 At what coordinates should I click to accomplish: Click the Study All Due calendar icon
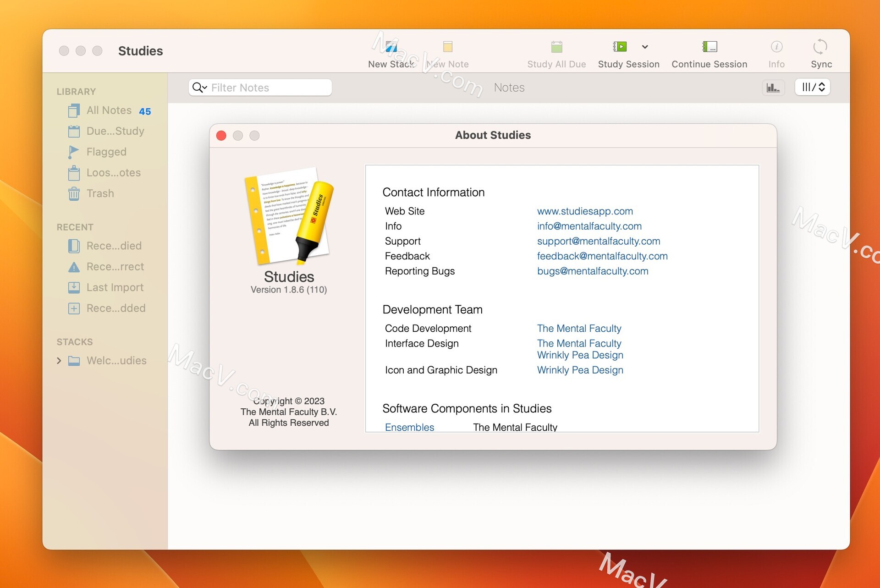tap(556, 47)
